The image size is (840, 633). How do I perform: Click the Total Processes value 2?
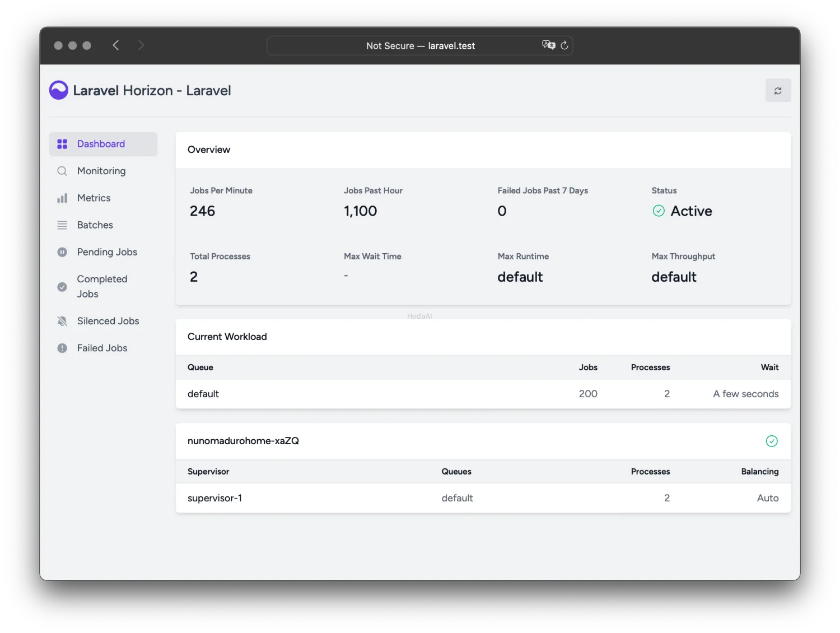194,277
